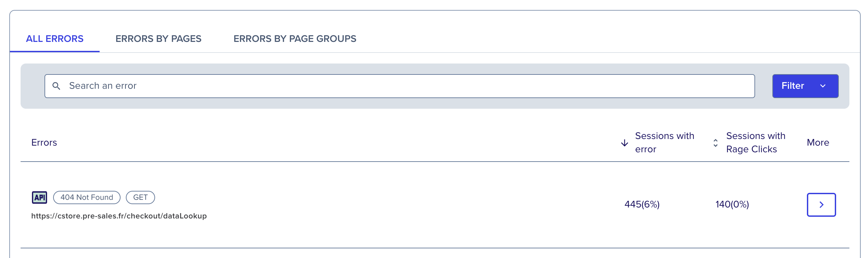The width and height of the screenshot is (868, 258).
Task: Expand the chevron inside Filter button
Action: pyautogui.click(x=823, y=86)
